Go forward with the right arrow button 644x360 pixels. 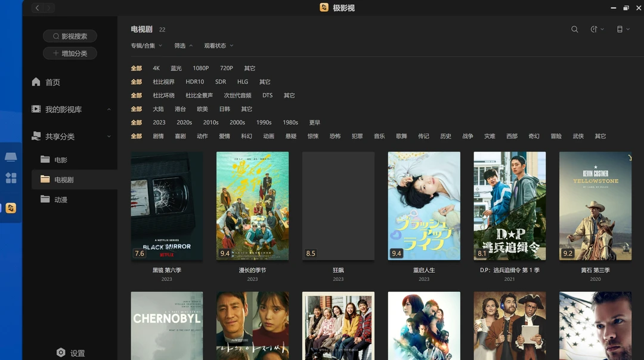click(x=49, y=8)
